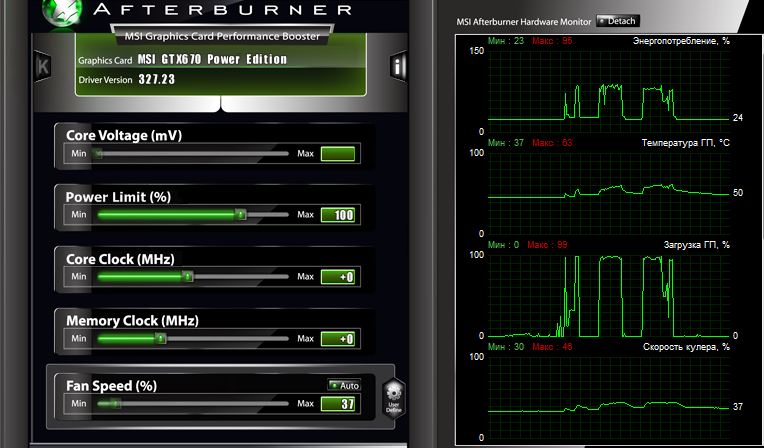Click the Memory Clock (MHz) label

[132, 321]
